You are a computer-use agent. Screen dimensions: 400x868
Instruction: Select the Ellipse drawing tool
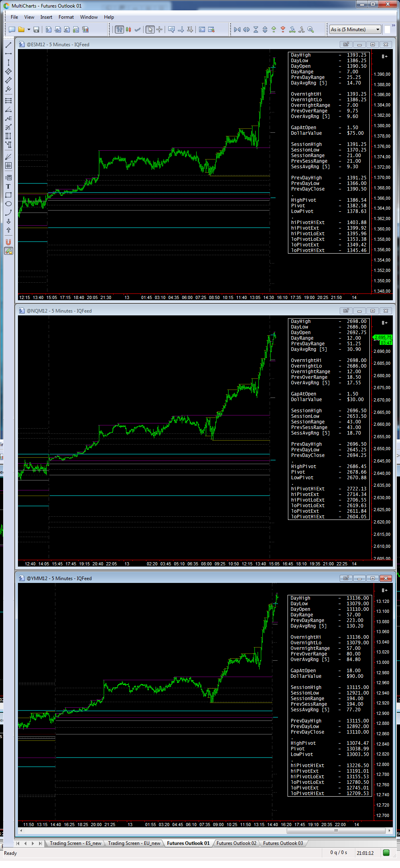coord(8,204)
